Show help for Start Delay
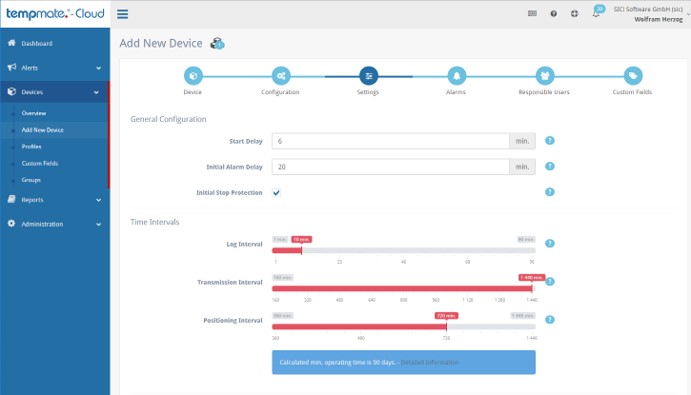This screenshot has height=395, width=691. [x=550, y=141]
